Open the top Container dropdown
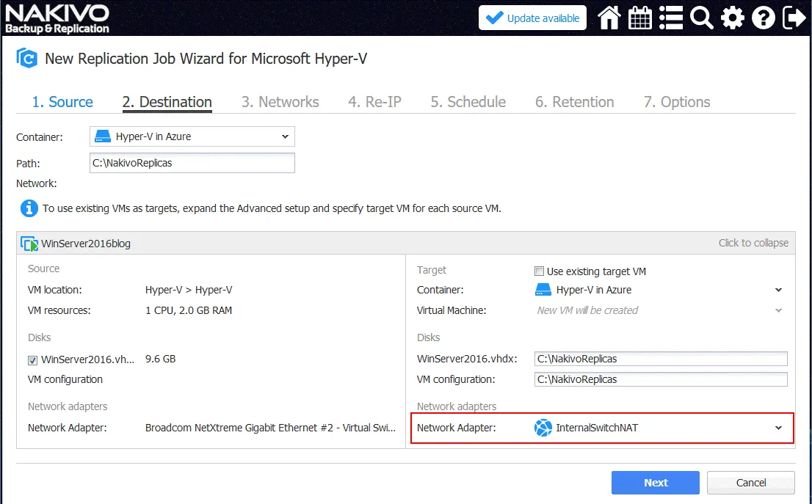Screen dimensions: 812x504 click(x=192, y=136)
